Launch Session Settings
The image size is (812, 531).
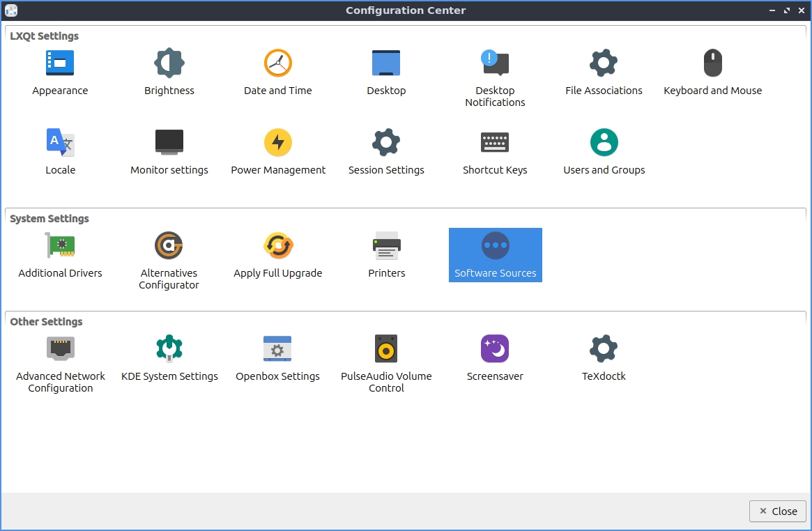386,143
